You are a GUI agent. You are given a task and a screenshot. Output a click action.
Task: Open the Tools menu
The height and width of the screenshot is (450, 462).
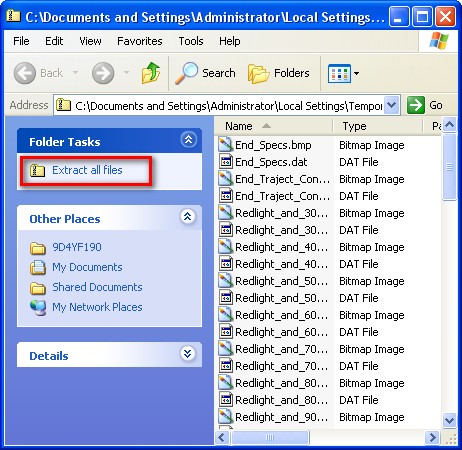pyautogui.click(x=191, y=41)
